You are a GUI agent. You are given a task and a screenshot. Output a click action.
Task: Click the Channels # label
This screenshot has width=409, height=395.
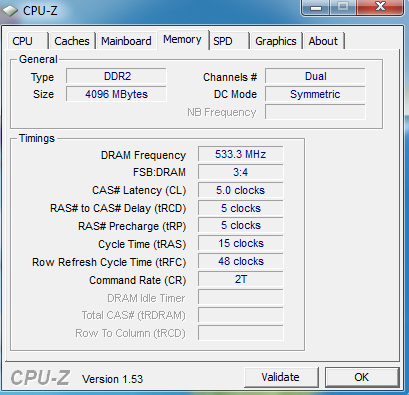(230, 77)
